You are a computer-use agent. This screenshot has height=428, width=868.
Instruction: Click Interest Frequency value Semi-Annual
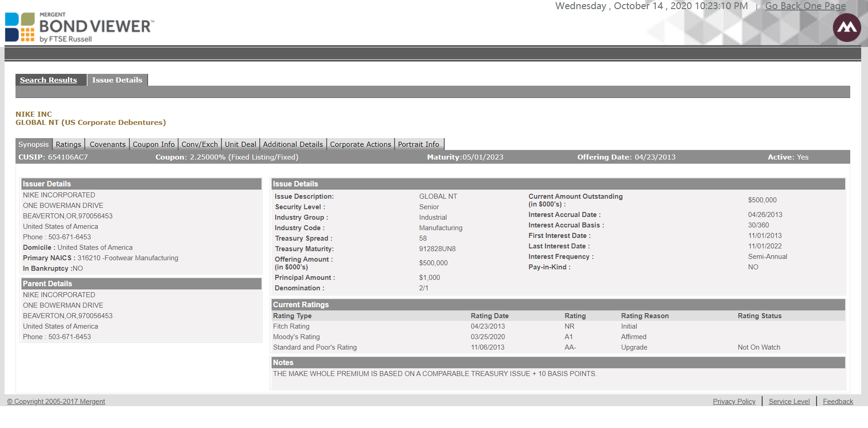pyautogui.click(x=767, y=257)
